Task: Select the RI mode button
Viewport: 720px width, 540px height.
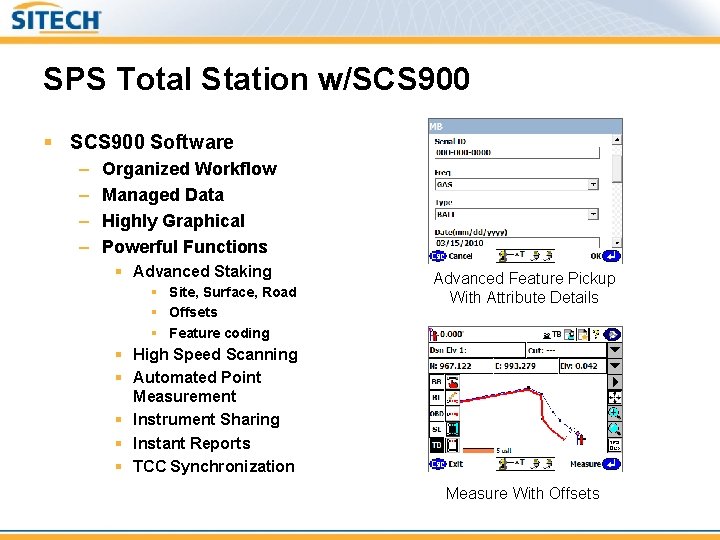Action: [x=436, y=398]
